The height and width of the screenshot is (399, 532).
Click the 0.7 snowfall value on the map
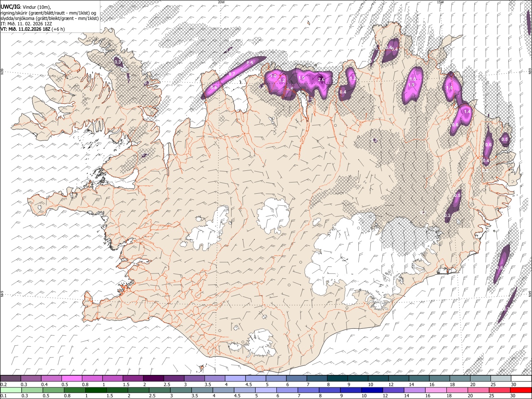[x=232, y=74]
